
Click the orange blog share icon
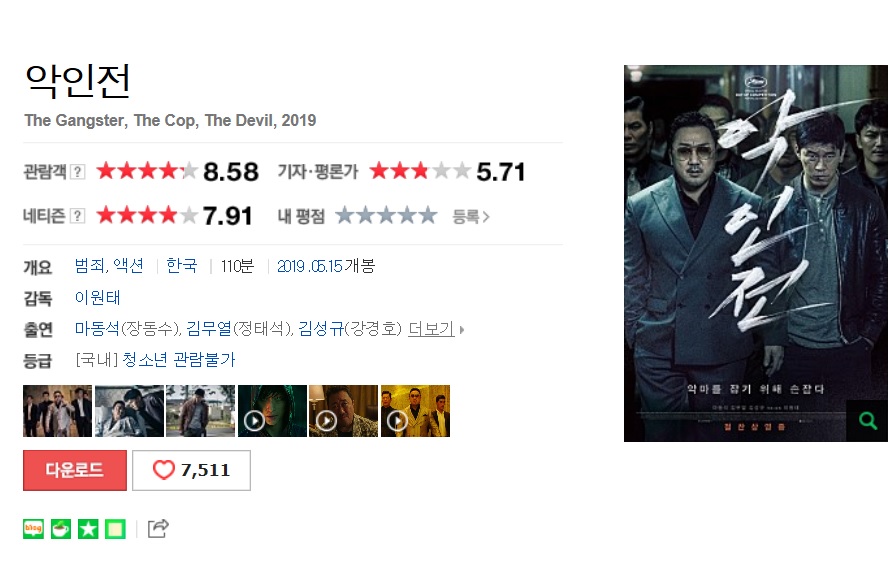[x=33, y=529]
